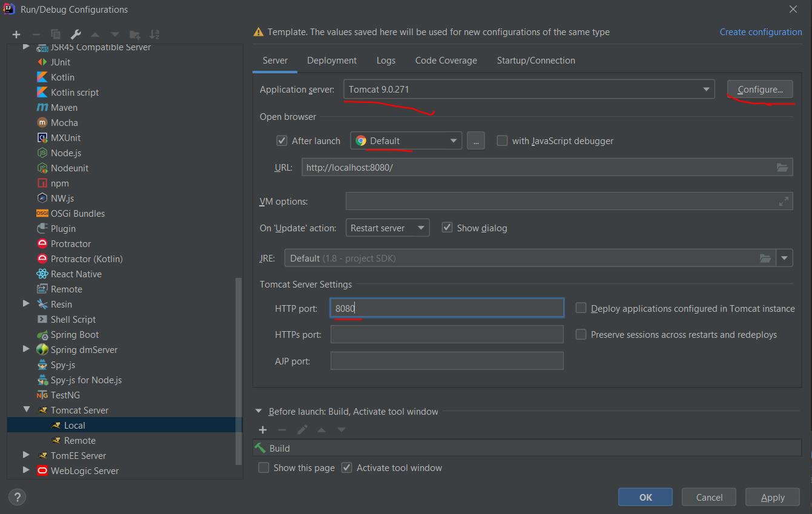Switch to the Startup/Connection tab

pos(536,61)
